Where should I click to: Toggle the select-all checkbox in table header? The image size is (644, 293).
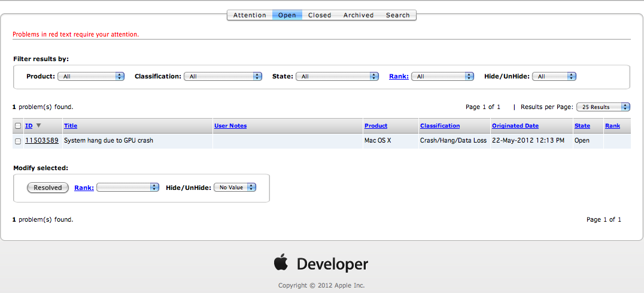pyautogui.click(x=18, y=126)
